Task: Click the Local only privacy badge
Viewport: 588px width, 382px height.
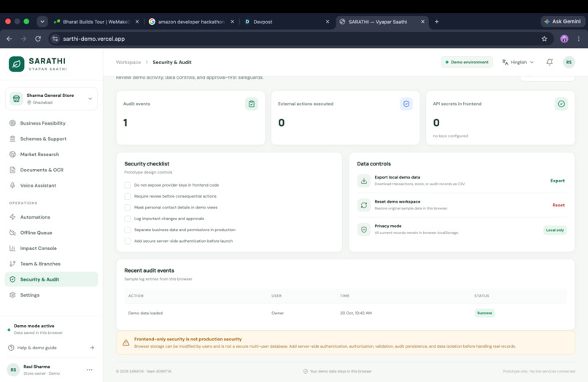Action: (555, 230)
